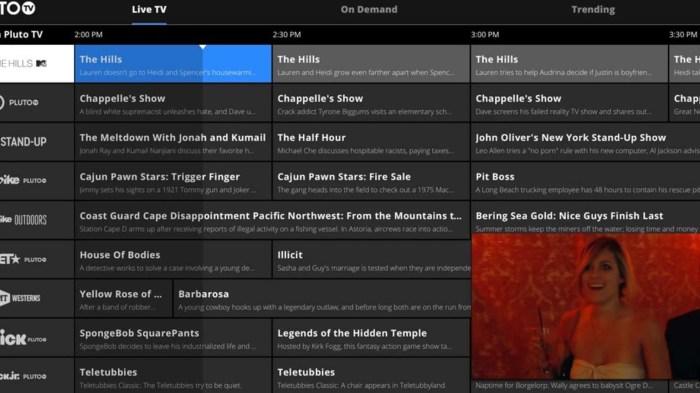
Task: Open the live video preview thumbnail
Action: click(586, 306)
